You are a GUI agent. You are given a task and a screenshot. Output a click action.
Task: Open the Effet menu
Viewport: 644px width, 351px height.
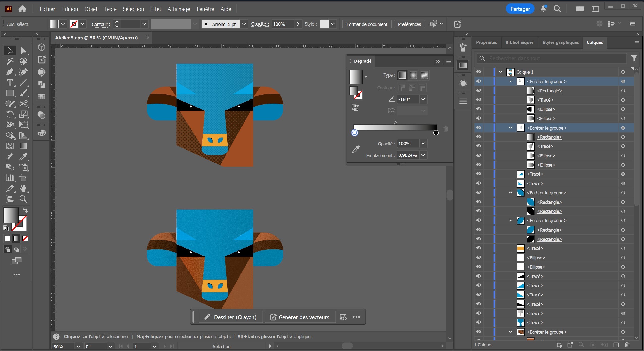tap(155, 9)
